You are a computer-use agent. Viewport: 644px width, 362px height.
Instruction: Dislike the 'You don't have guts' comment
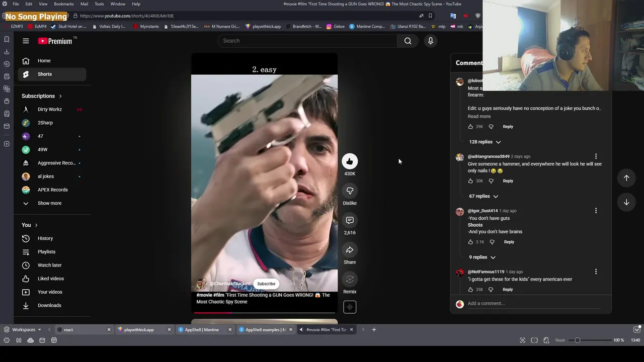tap(492, 242)
